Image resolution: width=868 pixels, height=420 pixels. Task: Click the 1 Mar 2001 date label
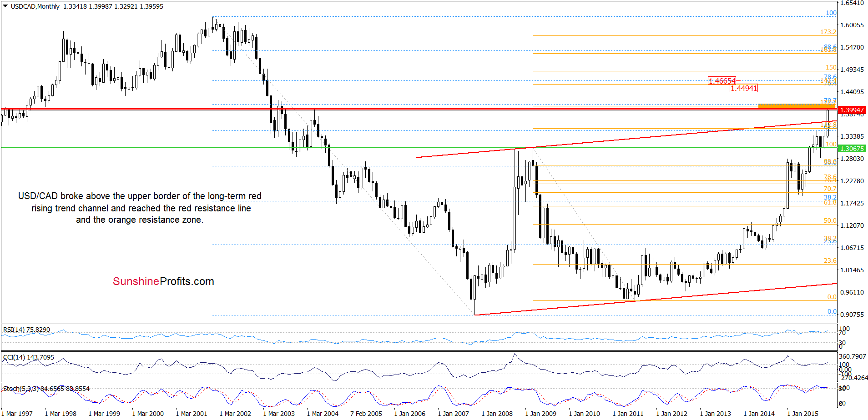pos(192,414)
